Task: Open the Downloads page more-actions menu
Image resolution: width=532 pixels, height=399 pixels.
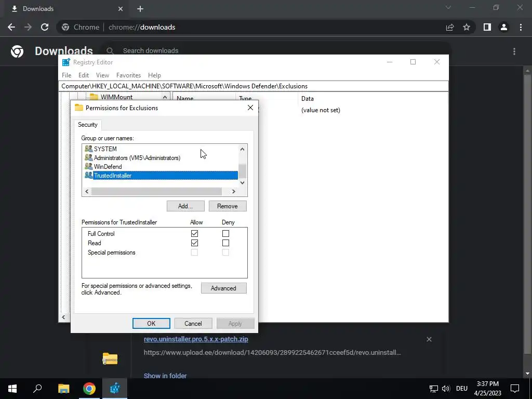Action: tap(514, 51)
